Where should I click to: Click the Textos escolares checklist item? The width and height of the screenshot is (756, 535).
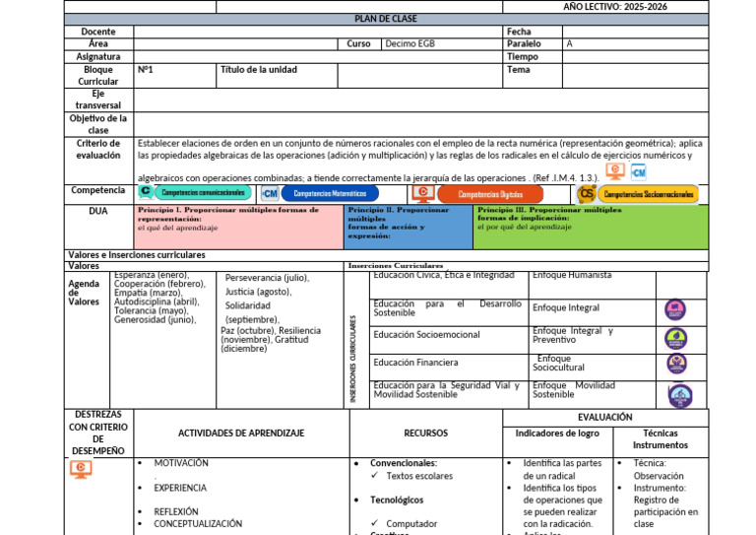[x=419, y=476]
